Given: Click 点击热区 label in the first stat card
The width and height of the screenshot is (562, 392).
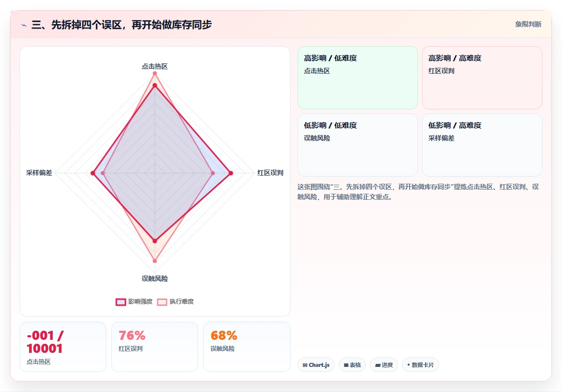Looking at the screenshot, I should coord(39,361).
